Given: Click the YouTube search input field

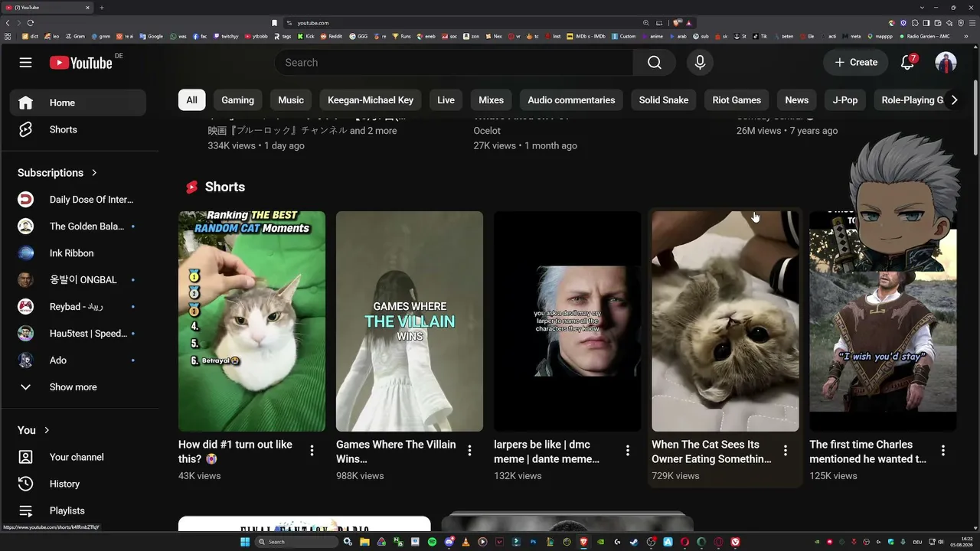Looking at the screenshot, I should 453,63.
